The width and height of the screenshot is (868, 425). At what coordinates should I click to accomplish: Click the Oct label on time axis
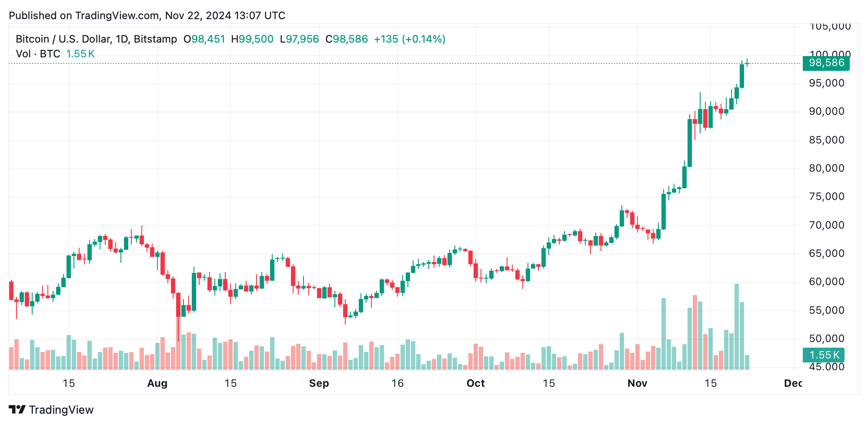[x=475, y=383]
